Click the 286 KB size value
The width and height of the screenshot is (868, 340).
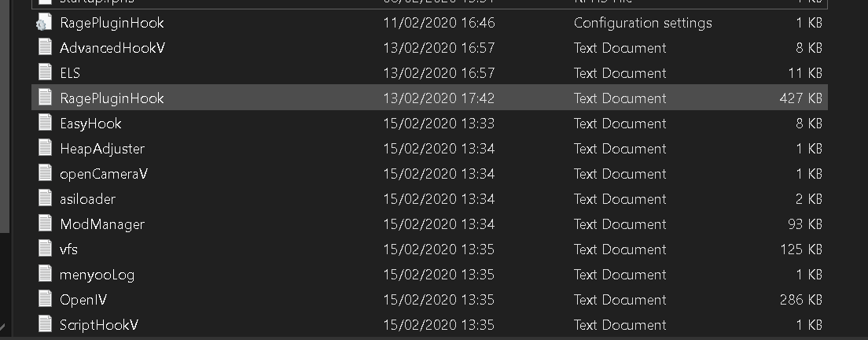800,300
